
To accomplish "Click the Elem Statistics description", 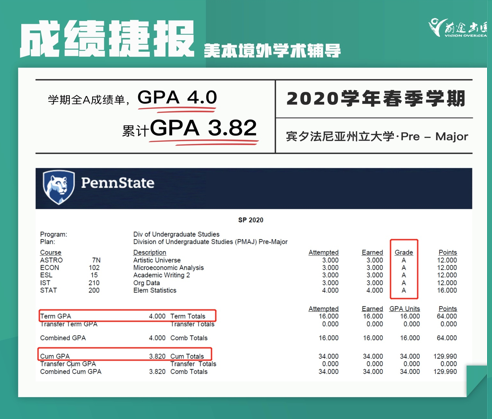I will [x=155, y=290].
